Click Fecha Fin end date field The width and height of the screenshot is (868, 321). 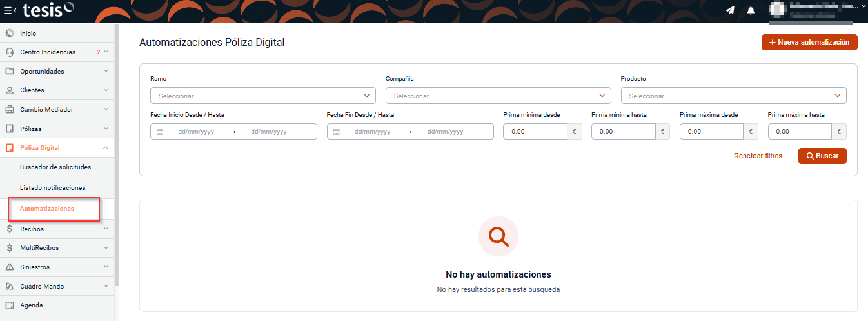445,132
